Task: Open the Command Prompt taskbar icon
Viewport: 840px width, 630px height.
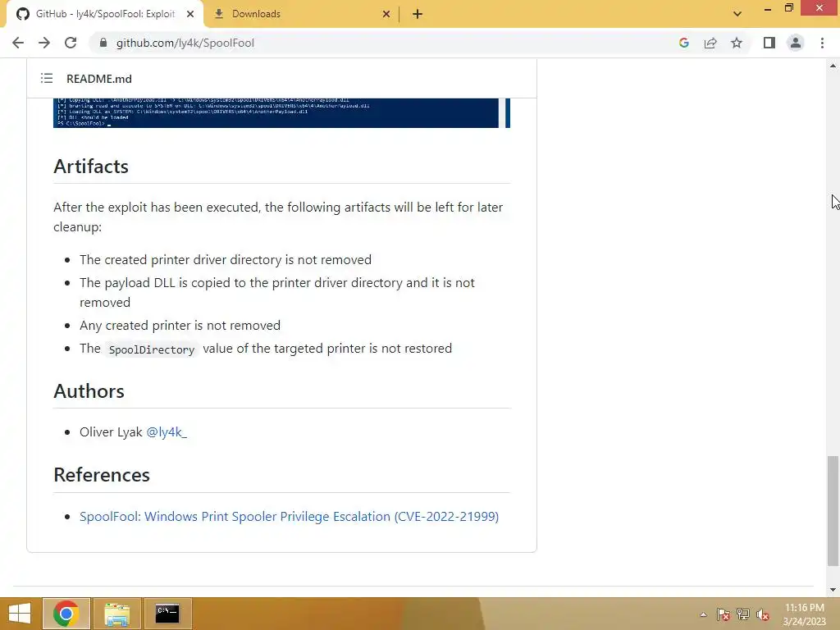Action: 167,614
